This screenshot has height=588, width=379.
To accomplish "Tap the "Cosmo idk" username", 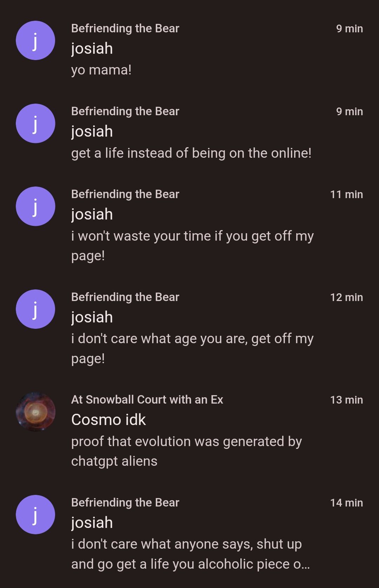I will click(x=108, y=420).
